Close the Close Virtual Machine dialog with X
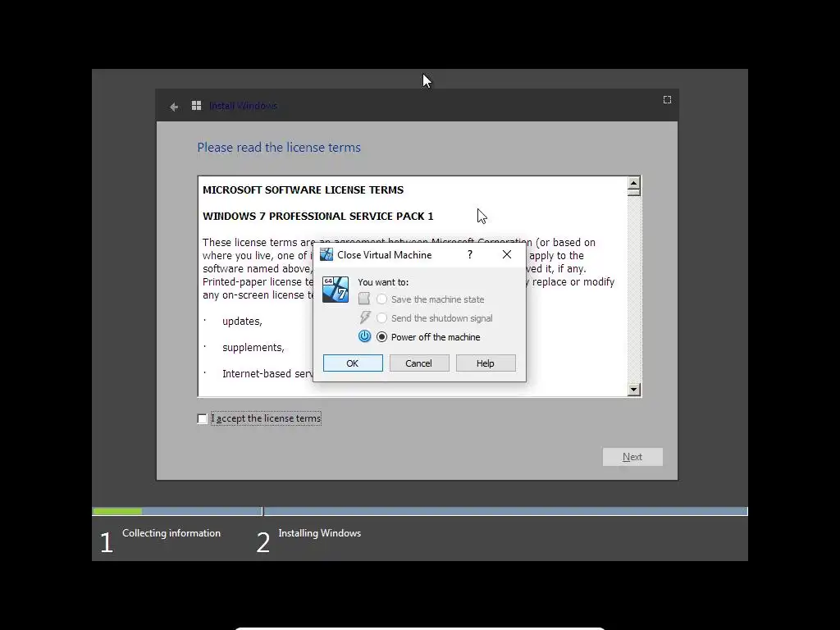The height and width of the screenshot is (630, 840). 507,254
